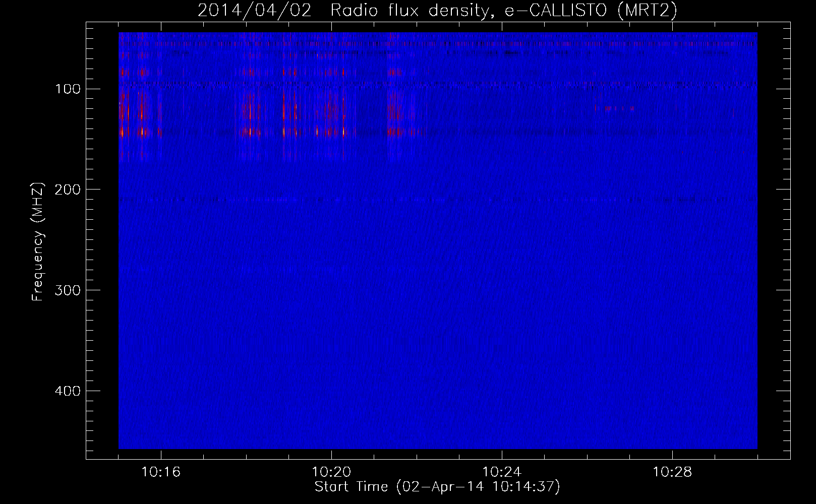Click the 10:24 time tick label

502,472
